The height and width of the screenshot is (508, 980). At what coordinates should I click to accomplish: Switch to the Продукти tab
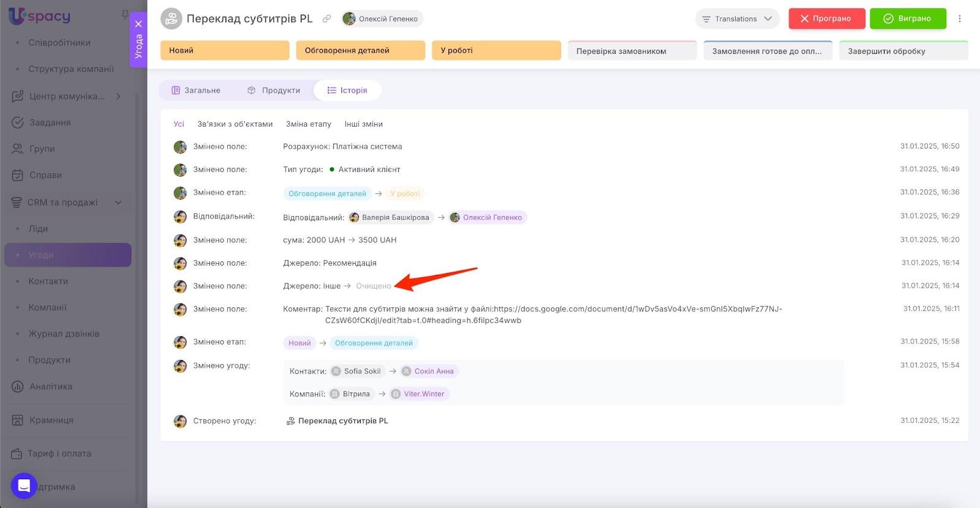(274, 91)
